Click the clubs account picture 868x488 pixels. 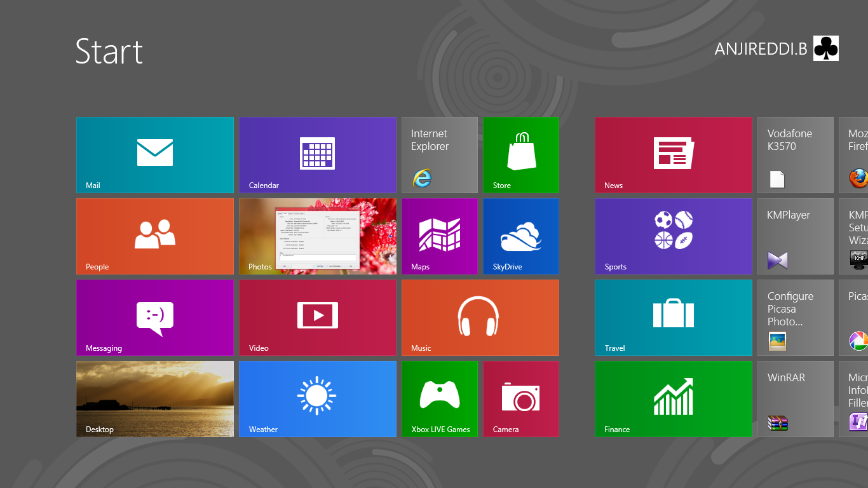pos(826,48)
